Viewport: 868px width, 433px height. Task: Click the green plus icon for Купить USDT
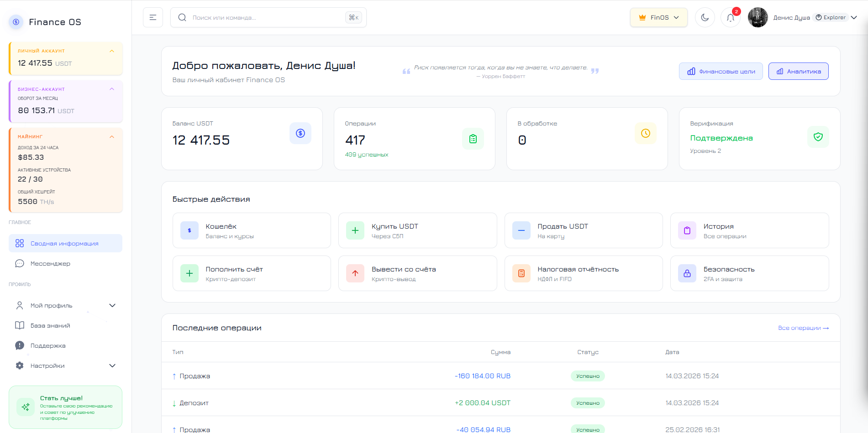click(355, 230)
